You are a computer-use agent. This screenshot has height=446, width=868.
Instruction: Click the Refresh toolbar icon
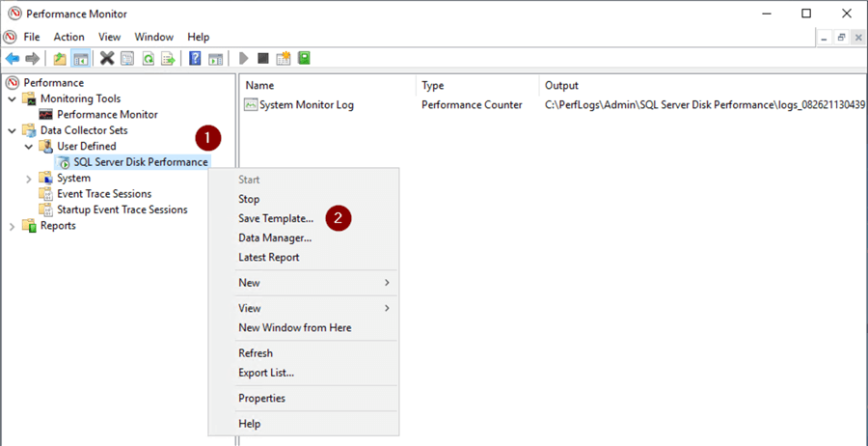pyautogui.click(x=148, y=58)
